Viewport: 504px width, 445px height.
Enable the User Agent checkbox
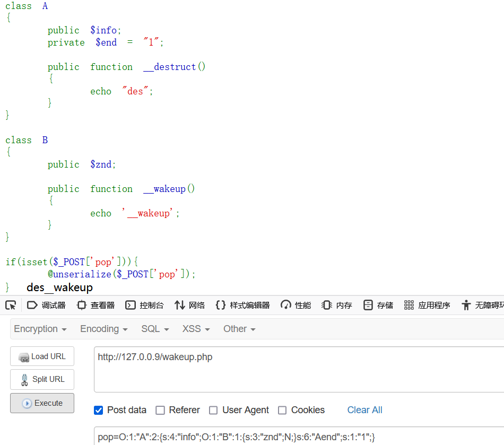tap(213, 411)
